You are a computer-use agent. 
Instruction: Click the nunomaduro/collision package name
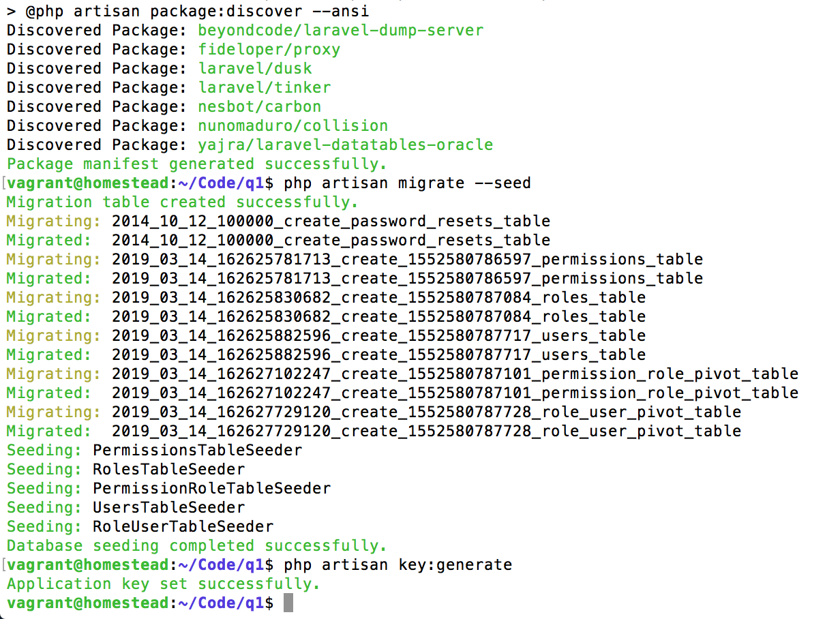(292, 125)
